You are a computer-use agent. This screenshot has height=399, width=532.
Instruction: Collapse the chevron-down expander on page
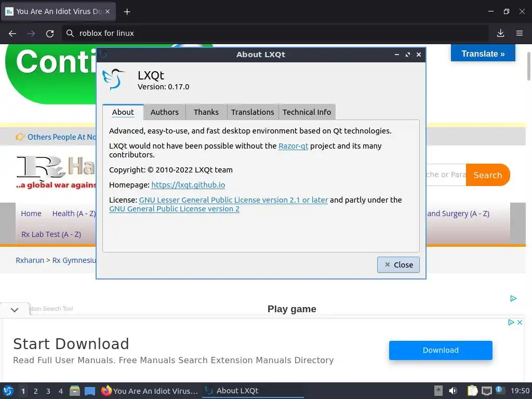click(x=14, y=310)
